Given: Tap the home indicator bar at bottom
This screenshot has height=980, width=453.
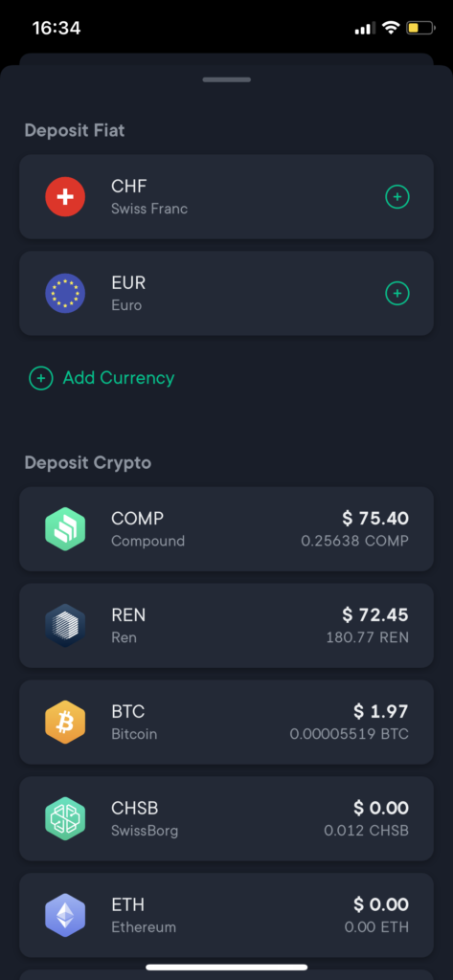Looking at the screenshot, I should tap(226, 967).
